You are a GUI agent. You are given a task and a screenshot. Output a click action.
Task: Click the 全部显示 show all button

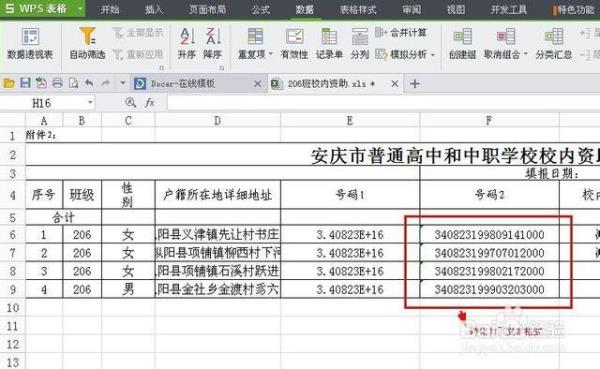[x=138, y=33]
